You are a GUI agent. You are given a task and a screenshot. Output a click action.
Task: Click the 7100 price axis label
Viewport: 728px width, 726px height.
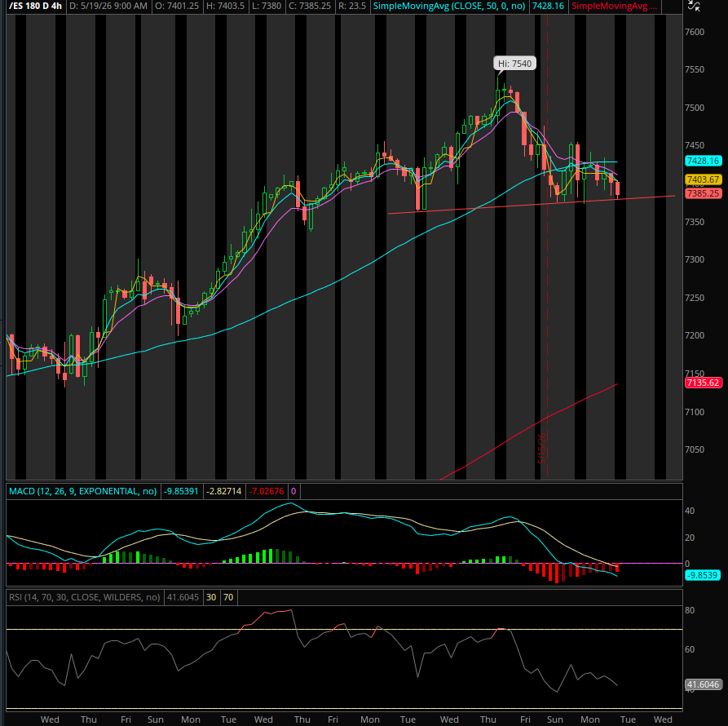pyautogui.click(x=695, y=412)
